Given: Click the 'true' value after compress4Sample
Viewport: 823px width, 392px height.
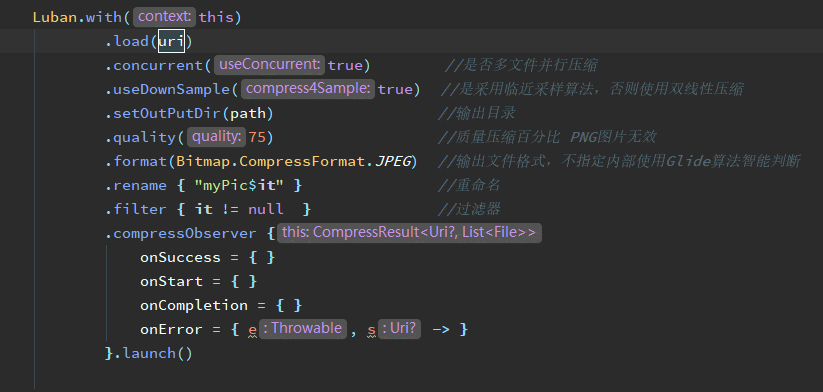Looking at the screenshot, I should tap(395, 90).
